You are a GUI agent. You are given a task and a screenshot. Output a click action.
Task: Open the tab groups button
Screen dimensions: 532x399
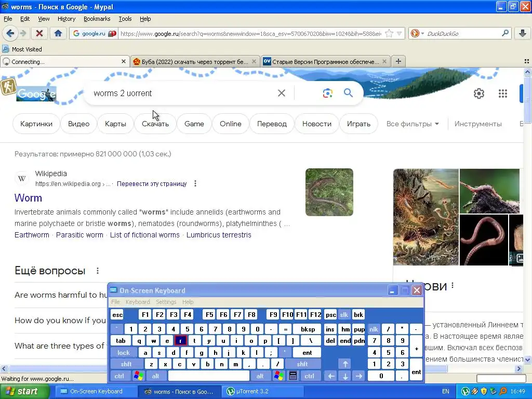[x=527, y=61]
